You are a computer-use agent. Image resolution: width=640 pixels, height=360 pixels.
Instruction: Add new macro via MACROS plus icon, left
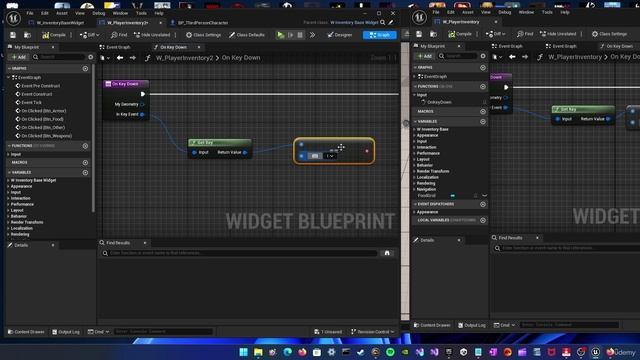[85, 162]
